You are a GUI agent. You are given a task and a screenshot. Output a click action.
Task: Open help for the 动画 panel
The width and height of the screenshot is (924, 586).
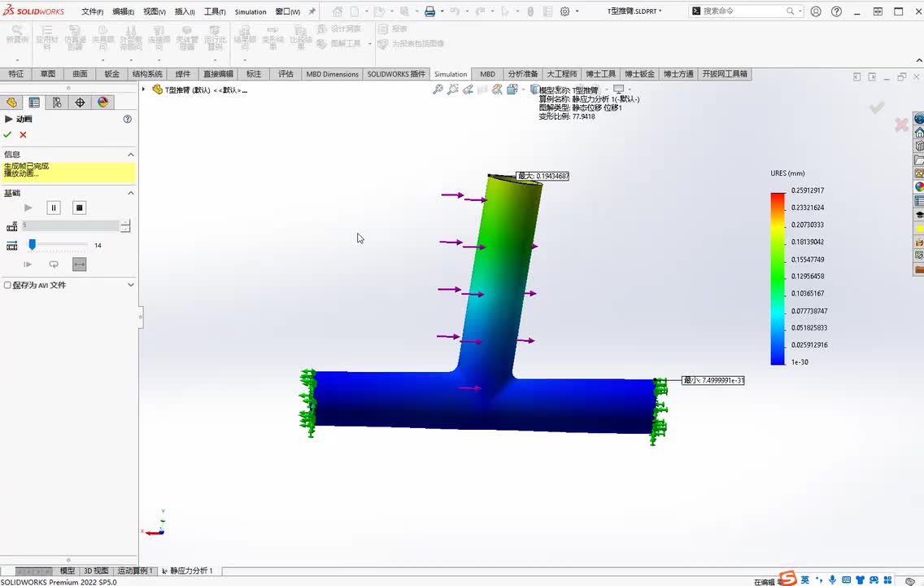[x=127, y=119]
